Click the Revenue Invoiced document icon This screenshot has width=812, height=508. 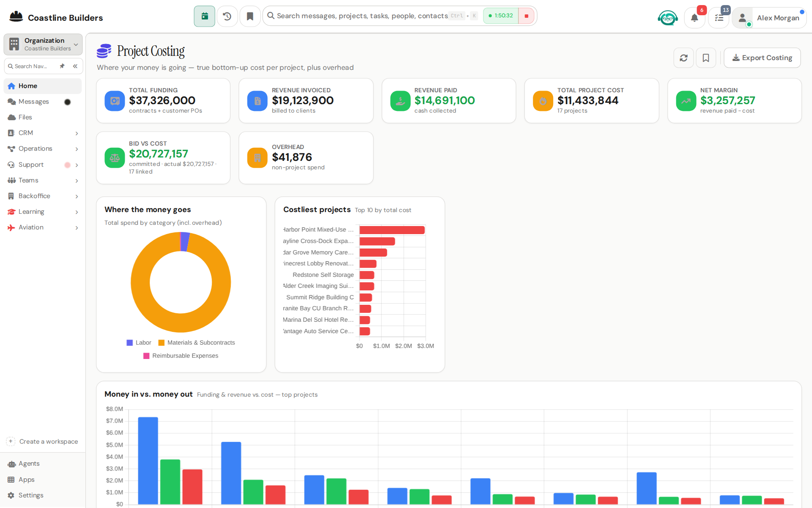coord(258,101)
